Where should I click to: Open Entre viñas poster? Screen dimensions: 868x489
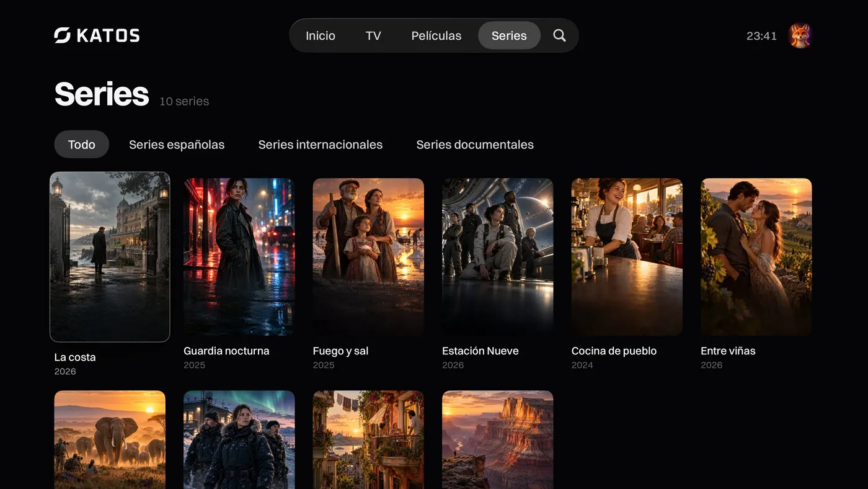tap(756, 257)
